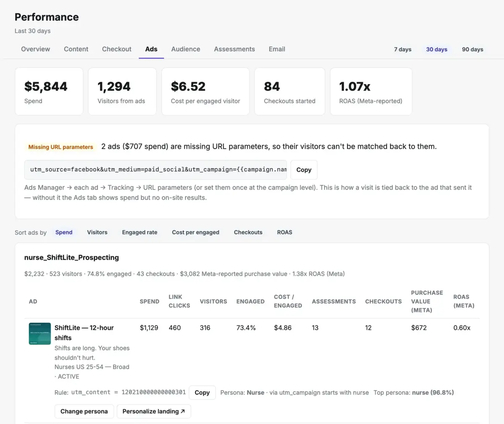Click the $6.52 Cost per engaged visitor card
The height and width of the screenshot is (424, 504).
coord(205,91)
